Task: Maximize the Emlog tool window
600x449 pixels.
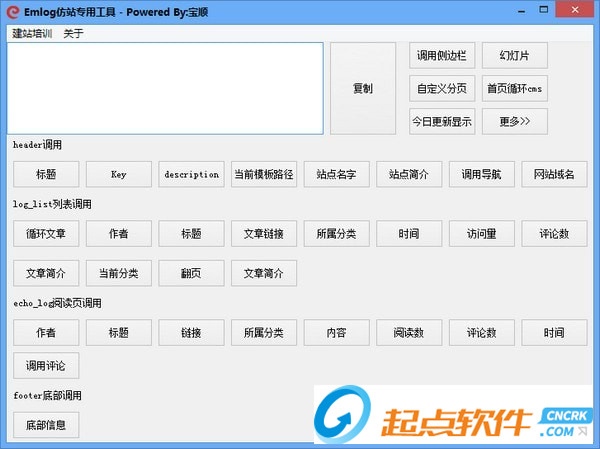Action: click(x=543, y=10)
